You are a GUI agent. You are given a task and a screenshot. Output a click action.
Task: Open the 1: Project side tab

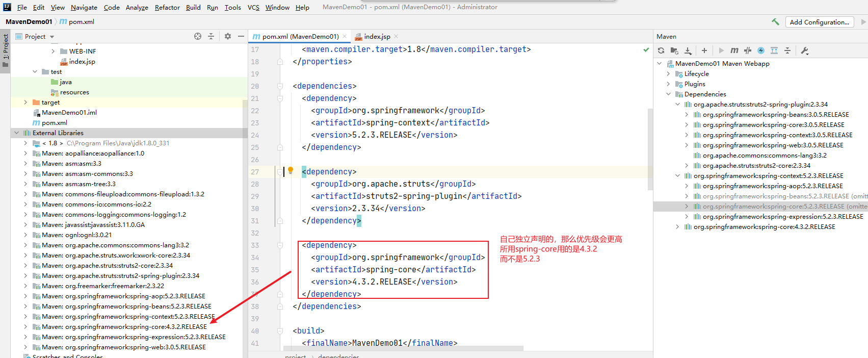coord(6,51)
